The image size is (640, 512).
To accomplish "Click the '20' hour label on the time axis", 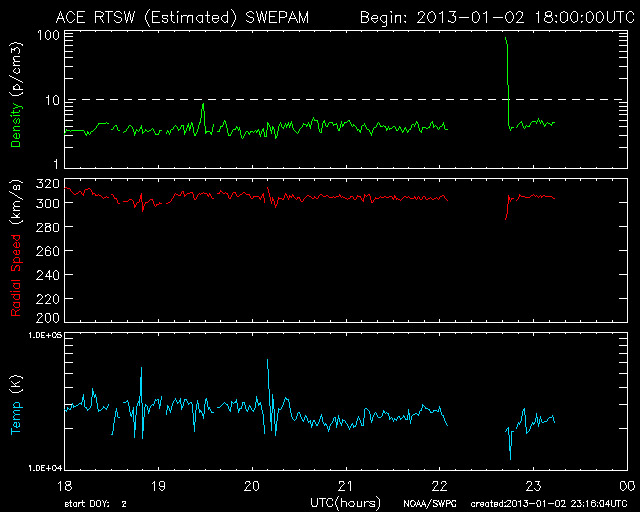I will (252, 486).
